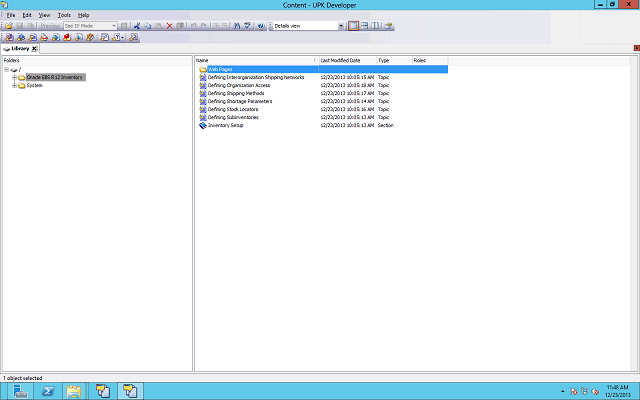Click the red X Delete icon
Viewport: 640px width, 400px height.
pos(169,25)
